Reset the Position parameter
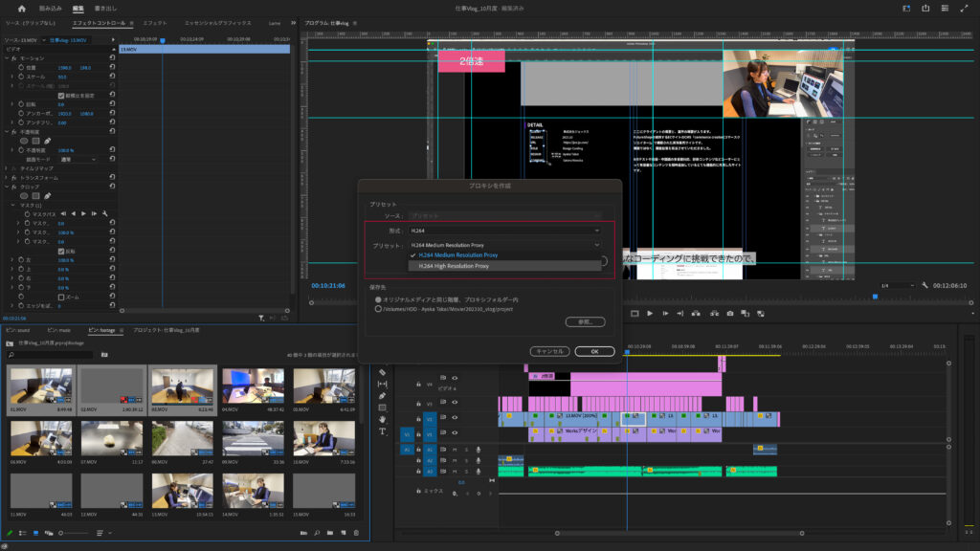This screenshot has width=980, height=551. (113, 68)
